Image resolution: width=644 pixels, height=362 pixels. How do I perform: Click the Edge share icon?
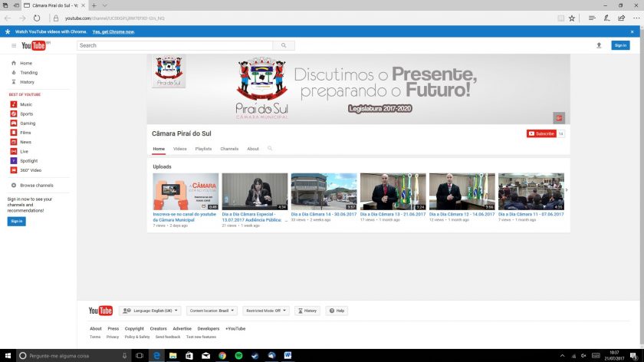click(622, 18)
